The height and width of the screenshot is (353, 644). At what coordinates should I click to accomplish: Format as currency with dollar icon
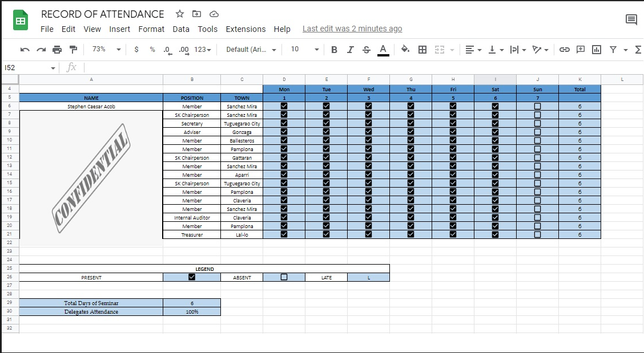coord(136,49)
